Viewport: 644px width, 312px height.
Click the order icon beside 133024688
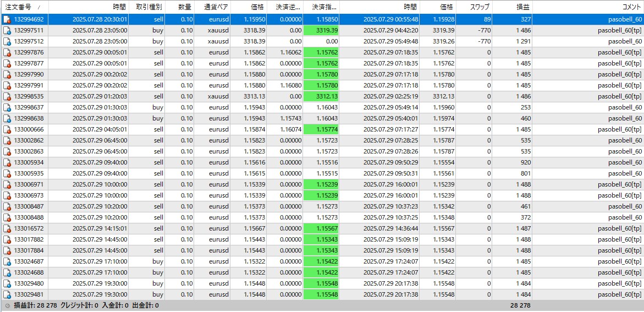7,272
